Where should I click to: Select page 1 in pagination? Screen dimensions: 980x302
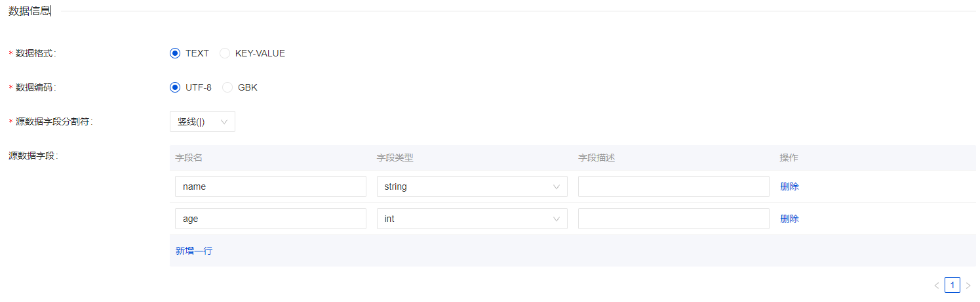point(952,285)
